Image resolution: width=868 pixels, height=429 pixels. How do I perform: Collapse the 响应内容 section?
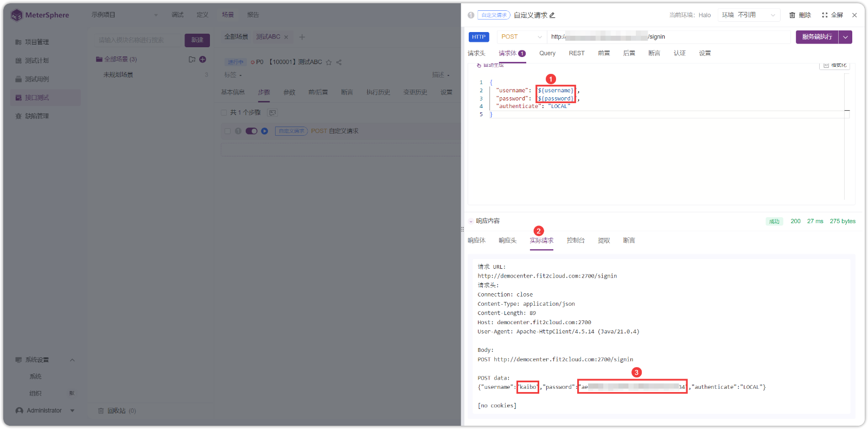pos(471,221)
